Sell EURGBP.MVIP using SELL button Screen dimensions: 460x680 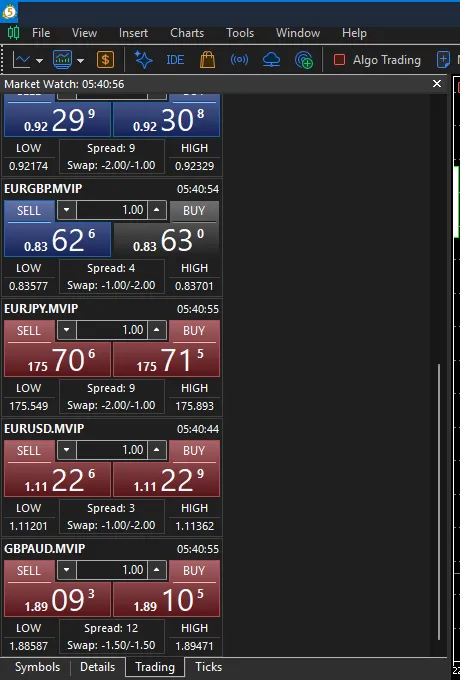coord(29,211)
